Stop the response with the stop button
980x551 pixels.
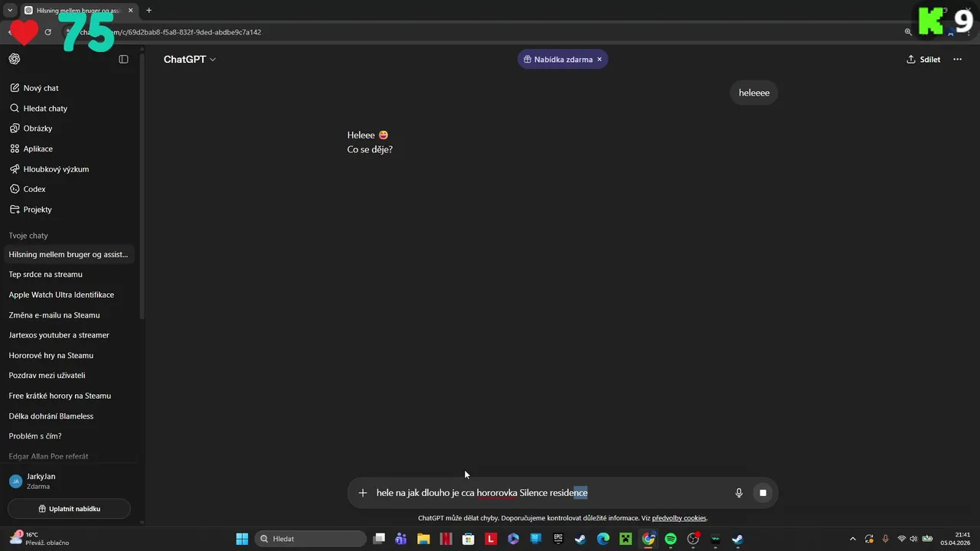pyautogui.click(x=763, y=493)
